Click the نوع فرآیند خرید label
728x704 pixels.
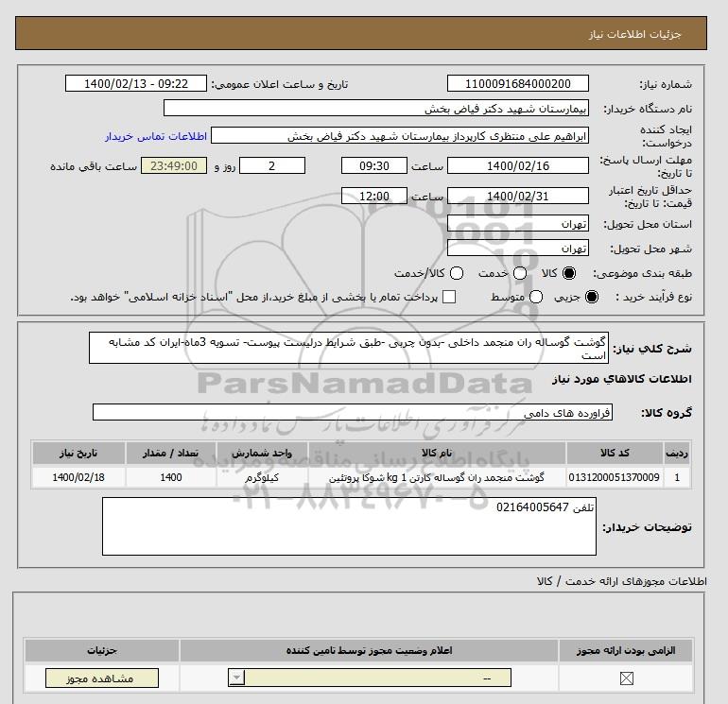[653, 297]
